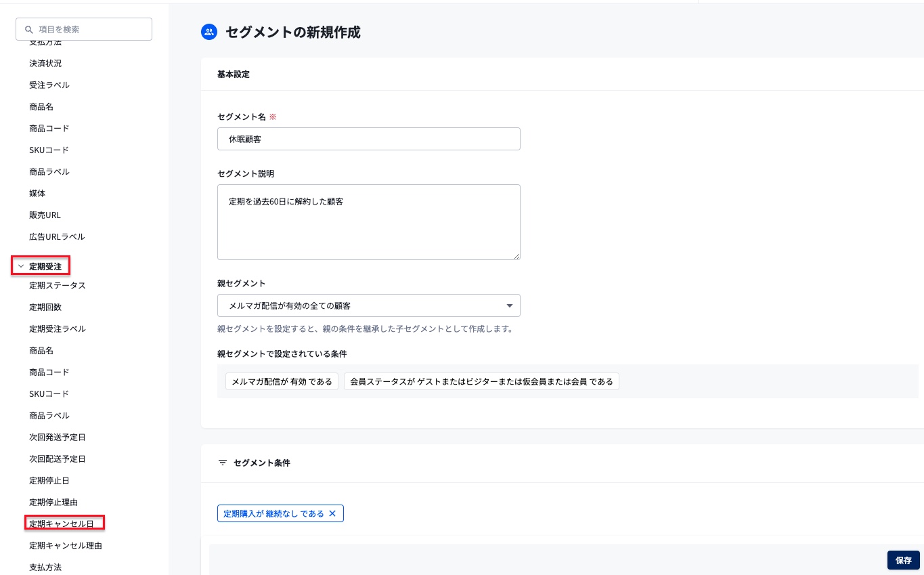This screenshot has height=575, width=924.
Task: Select 商品ラベル just above 次回発送予定日
Action: (49, 416)
